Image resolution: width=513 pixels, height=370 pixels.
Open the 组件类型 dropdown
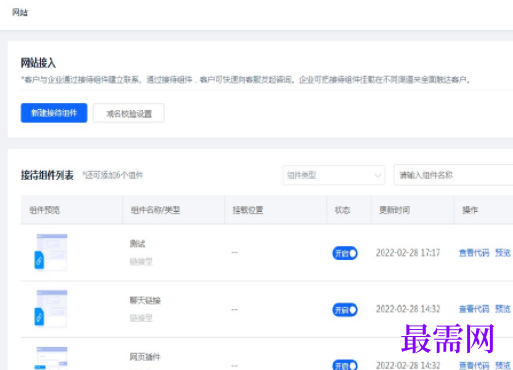coord(334,175)
